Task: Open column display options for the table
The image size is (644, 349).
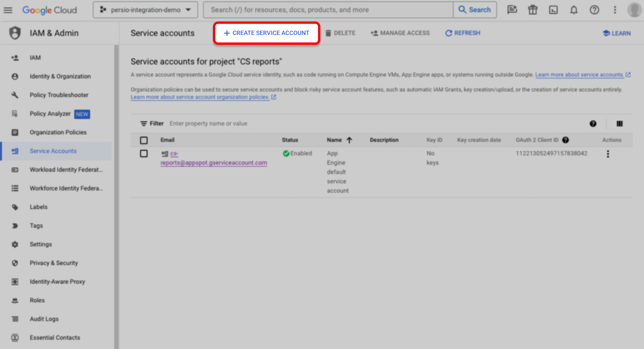Action: [620, 124]
